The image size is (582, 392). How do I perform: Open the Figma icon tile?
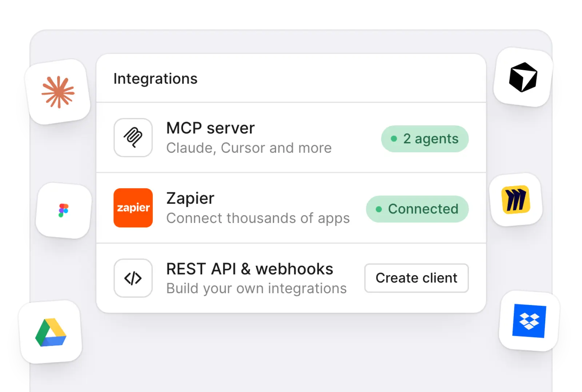[x=64, y=211]
